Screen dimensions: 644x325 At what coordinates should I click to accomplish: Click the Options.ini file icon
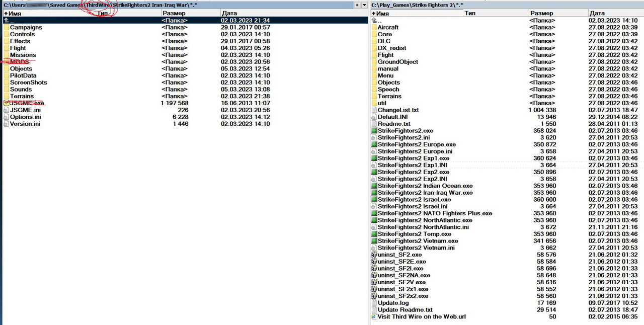6,117
